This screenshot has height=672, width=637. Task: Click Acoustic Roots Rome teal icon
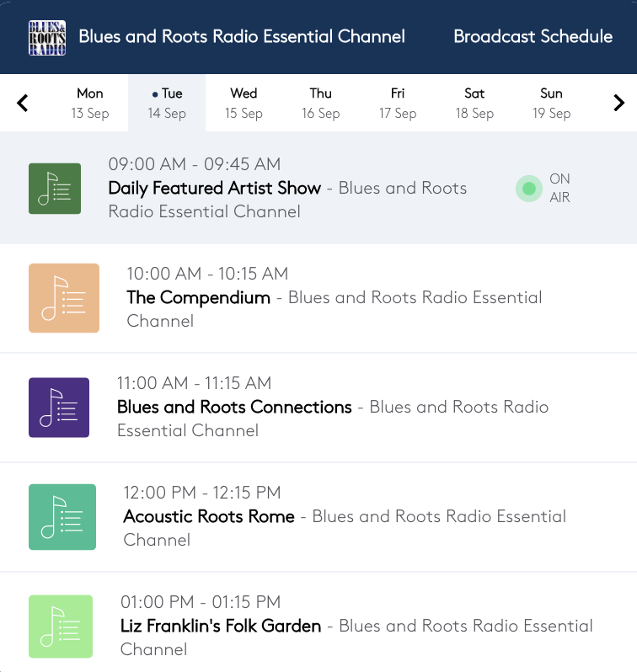pyautogui.click(x=62, y=517)
